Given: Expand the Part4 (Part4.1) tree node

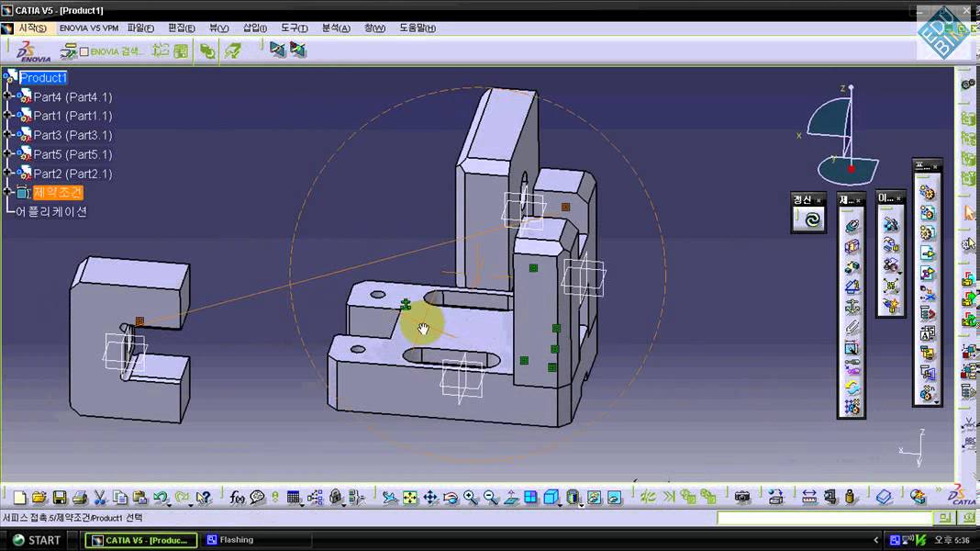Looking at the screenshot, I should point(7,96).
